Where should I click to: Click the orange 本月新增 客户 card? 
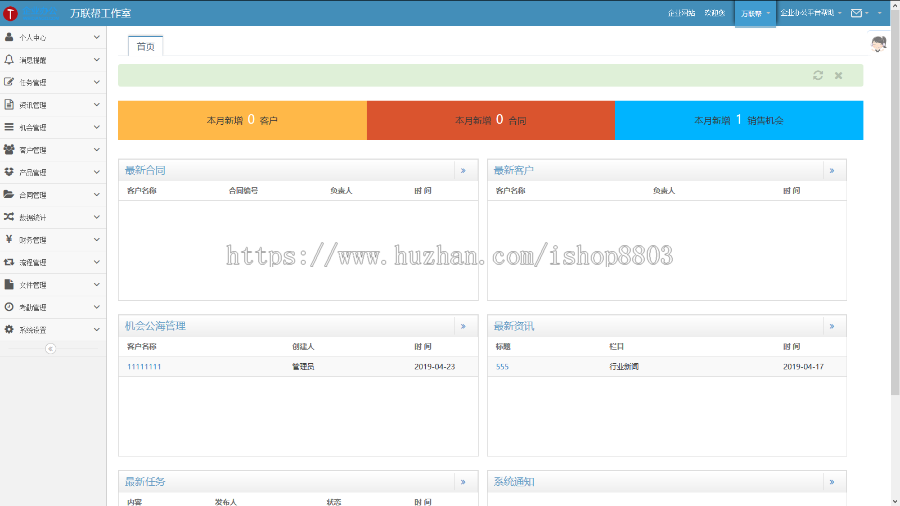coord(242,120)
